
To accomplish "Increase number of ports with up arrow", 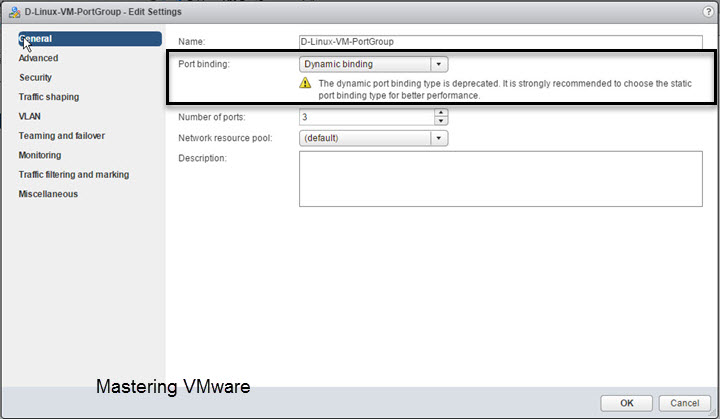I will coord(441,113).
